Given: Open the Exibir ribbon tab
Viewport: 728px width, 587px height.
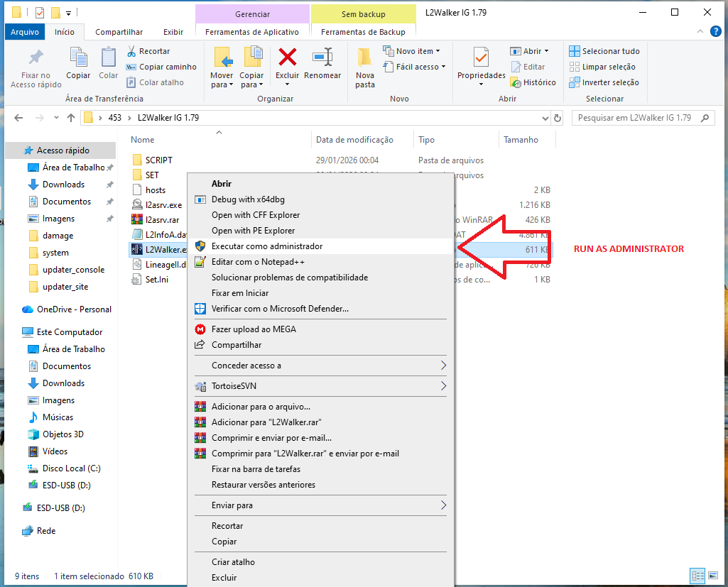Looking at the screenshot, I should click(x=173, y=32).
